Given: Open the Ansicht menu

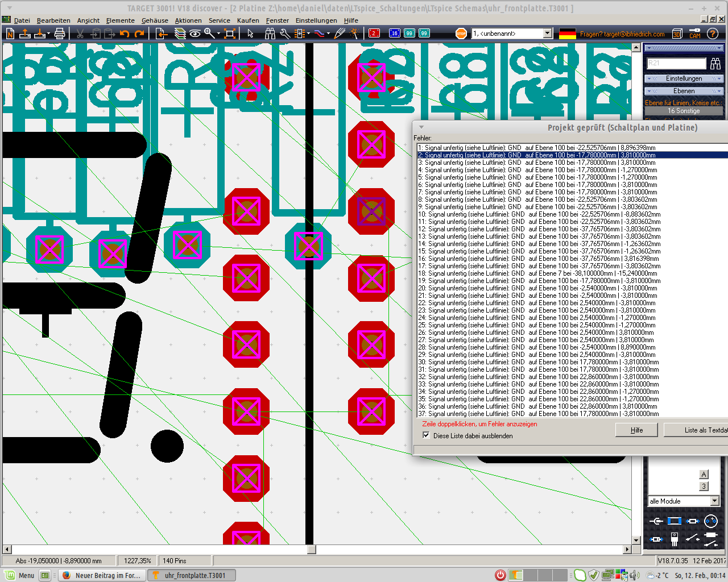Looking at the screenshot, I should [88, 20].
